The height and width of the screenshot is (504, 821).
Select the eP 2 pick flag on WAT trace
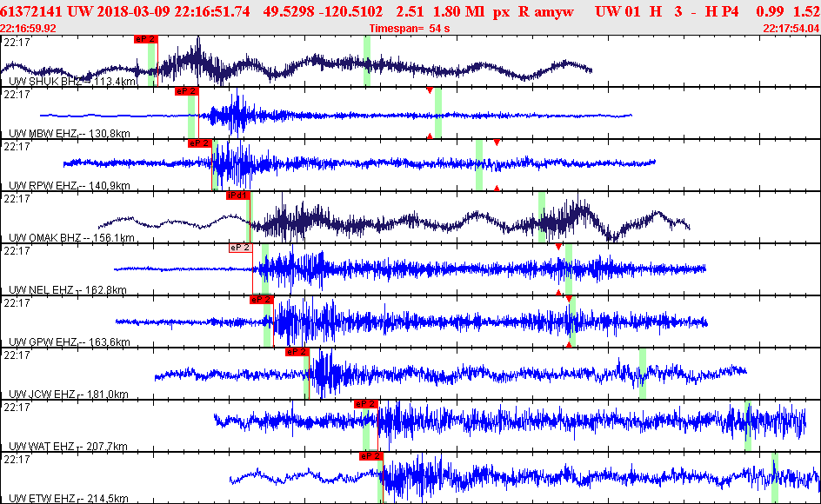tap(366, 404)
